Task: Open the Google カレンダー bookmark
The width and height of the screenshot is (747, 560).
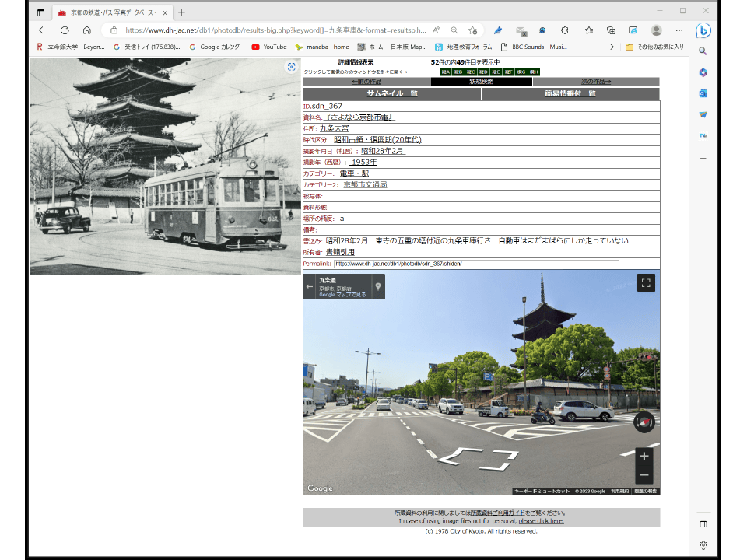Action: pos(216,47)
